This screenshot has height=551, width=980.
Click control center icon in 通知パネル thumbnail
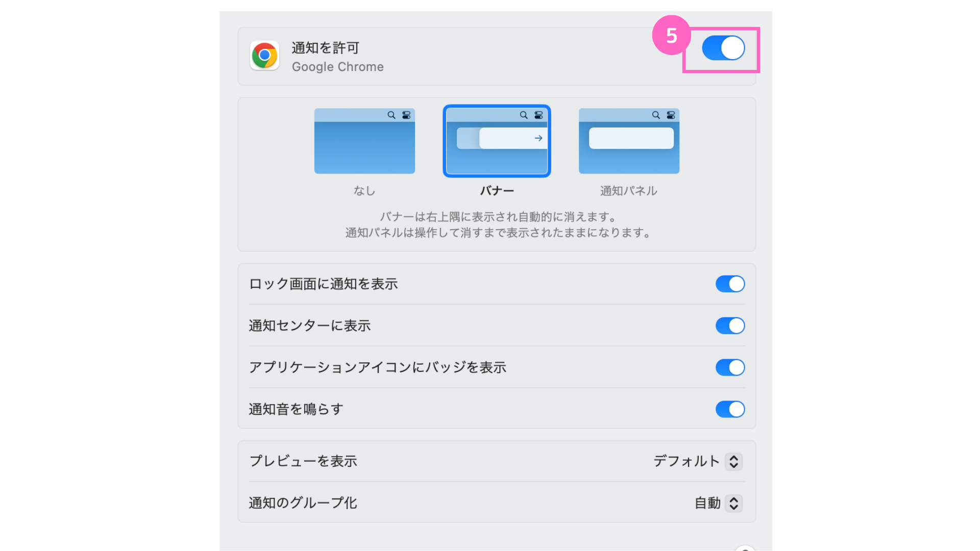click(x=671, y=115)
